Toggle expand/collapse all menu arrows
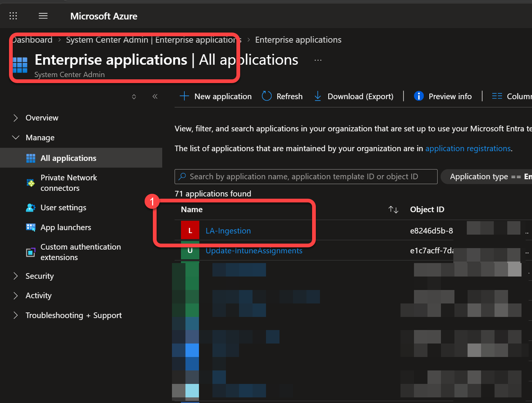 click(134, 97)
